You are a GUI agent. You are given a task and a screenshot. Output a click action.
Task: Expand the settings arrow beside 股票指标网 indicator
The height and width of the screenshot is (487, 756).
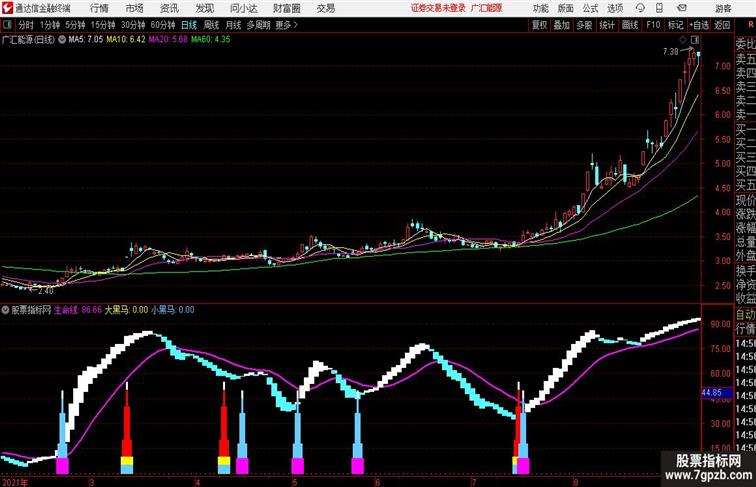pyautogui.click(x=5, y=310)
